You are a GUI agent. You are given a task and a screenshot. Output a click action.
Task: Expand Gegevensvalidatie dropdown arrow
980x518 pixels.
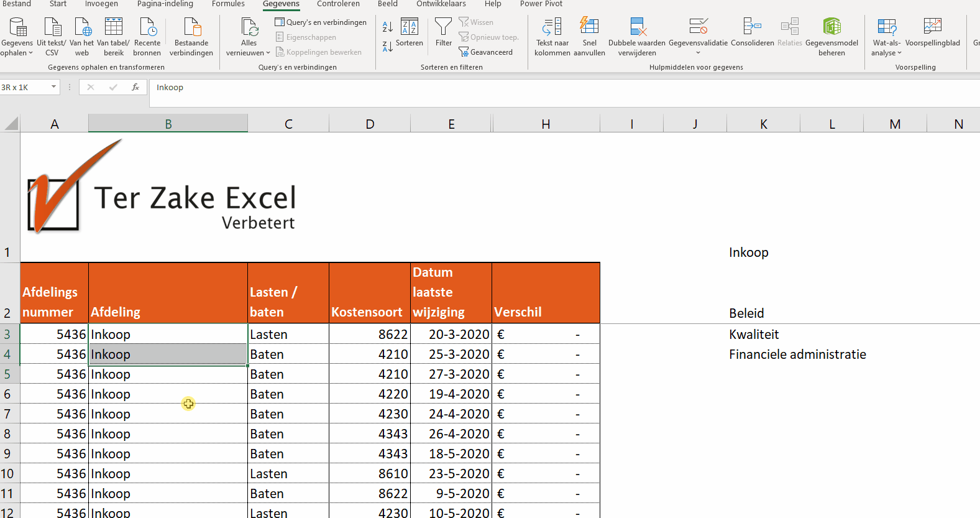point(698,53)
